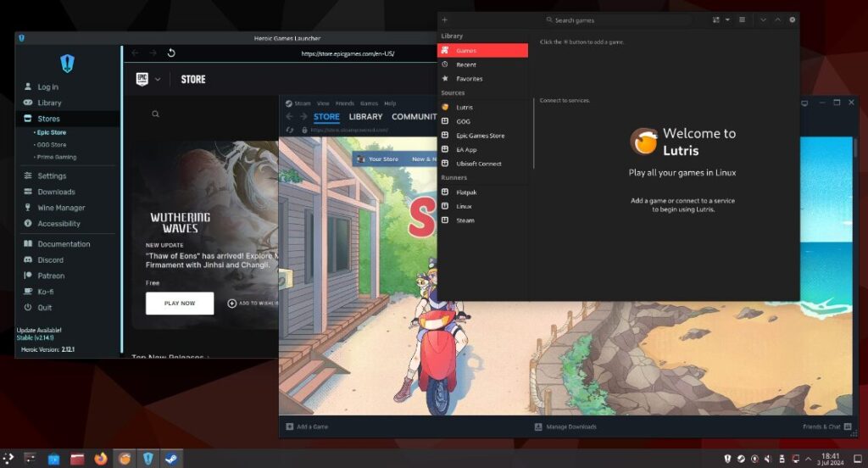This screenshot has height=468, width=868.
Task: Select Epic Games Store source in Lutris
Action: [x=482, y=136]
